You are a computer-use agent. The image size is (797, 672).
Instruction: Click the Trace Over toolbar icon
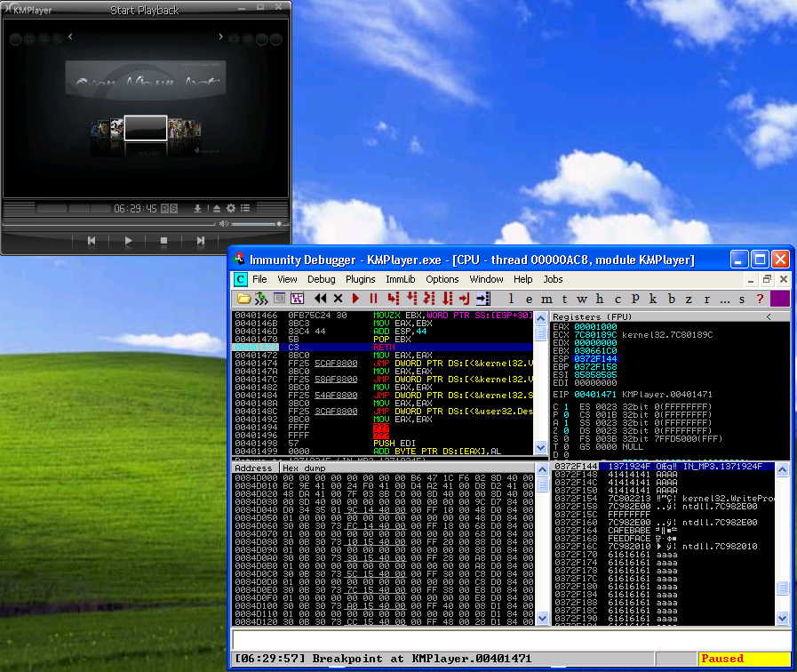click(x=447, y=299)
